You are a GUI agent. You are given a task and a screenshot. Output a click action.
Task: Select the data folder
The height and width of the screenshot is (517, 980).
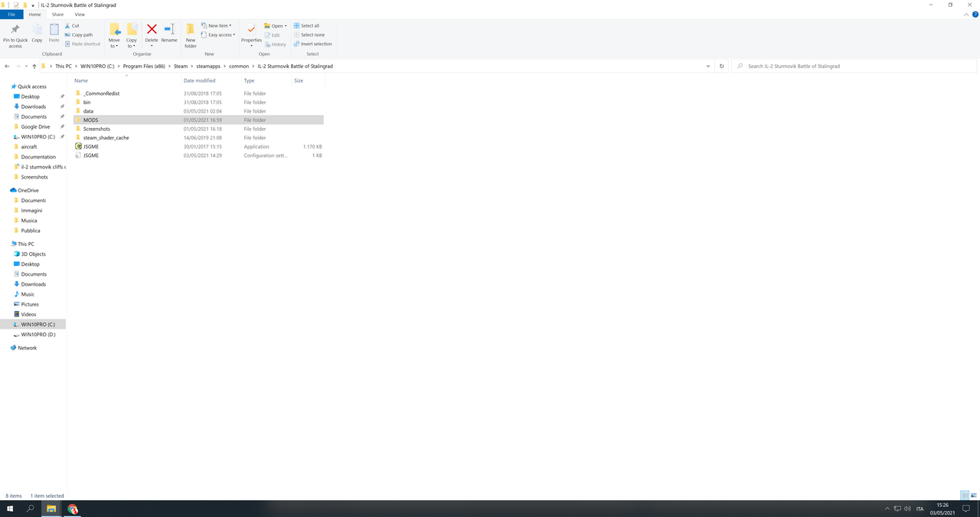coord(88,111)
